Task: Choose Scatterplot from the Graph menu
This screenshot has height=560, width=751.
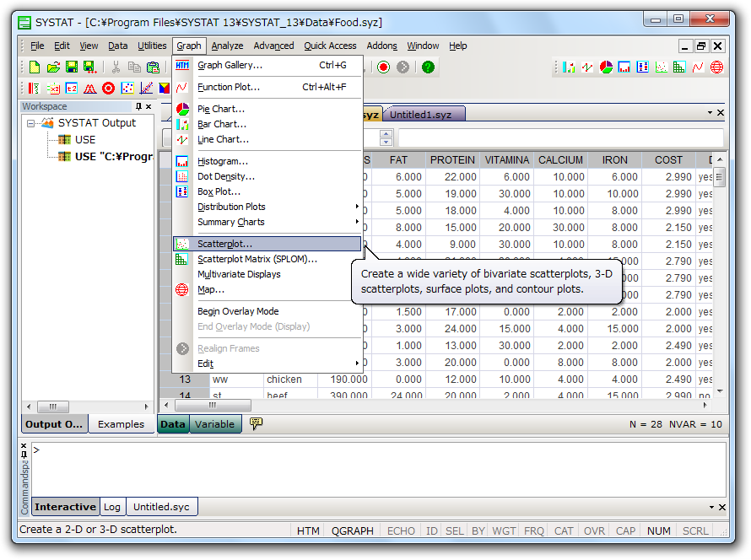Action: 267,244
